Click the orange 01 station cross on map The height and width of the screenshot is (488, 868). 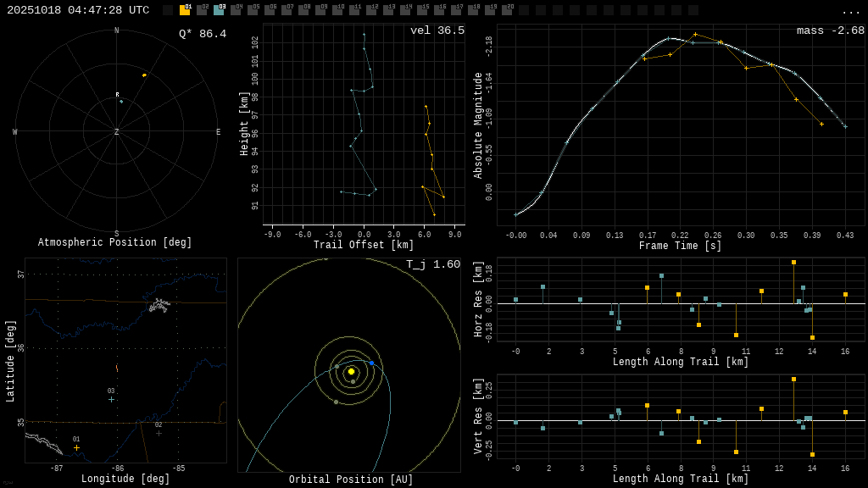76,447
